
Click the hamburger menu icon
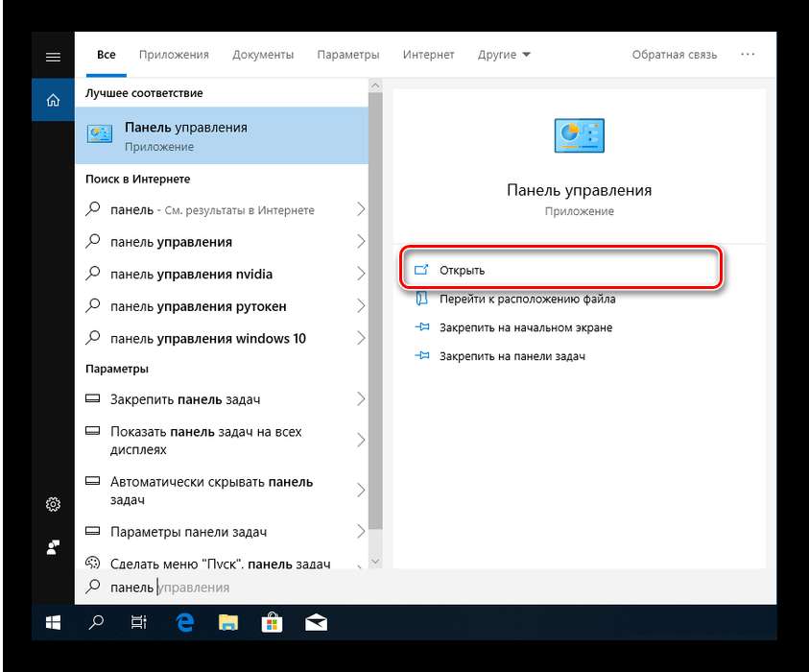53,58
